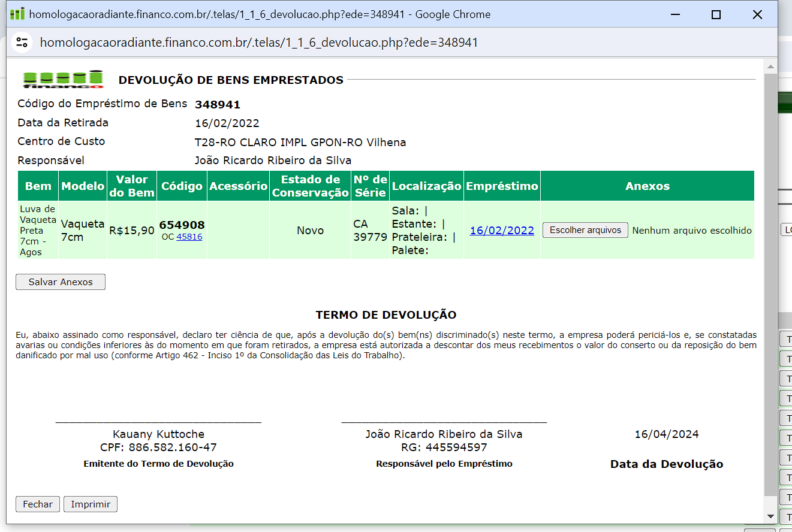Minimize the Chrome popup window
Image resolution: width=792 pixels, height=532 pixels.
click(x=674, y=15)
